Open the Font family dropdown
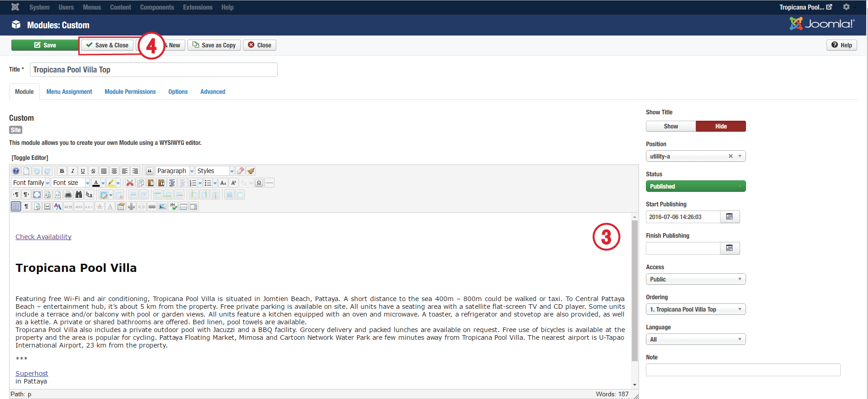Viewport: 868px width, 399px height. [x=30, y=183]
